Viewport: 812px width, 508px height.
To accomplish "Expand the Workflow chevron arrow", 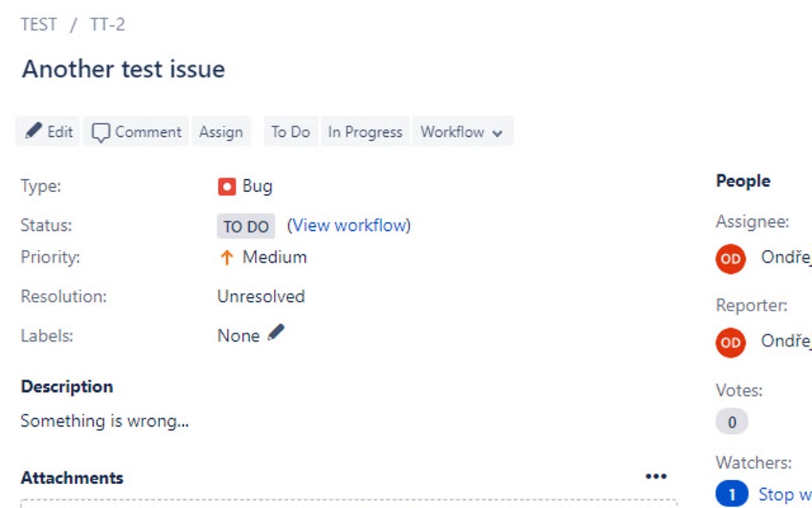I will 498,132.
